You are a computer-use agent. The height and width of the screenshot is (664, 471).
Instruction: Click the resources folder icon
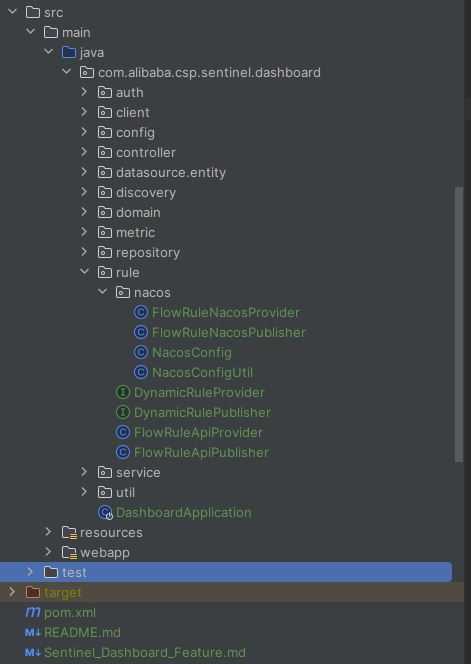pos(69,533)
